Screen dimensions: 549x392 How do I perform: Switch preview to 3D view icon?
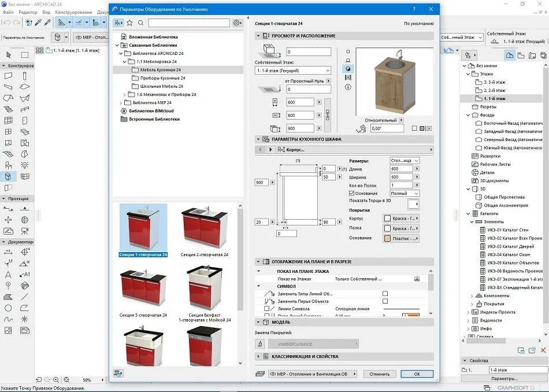(x=348, y=69)
